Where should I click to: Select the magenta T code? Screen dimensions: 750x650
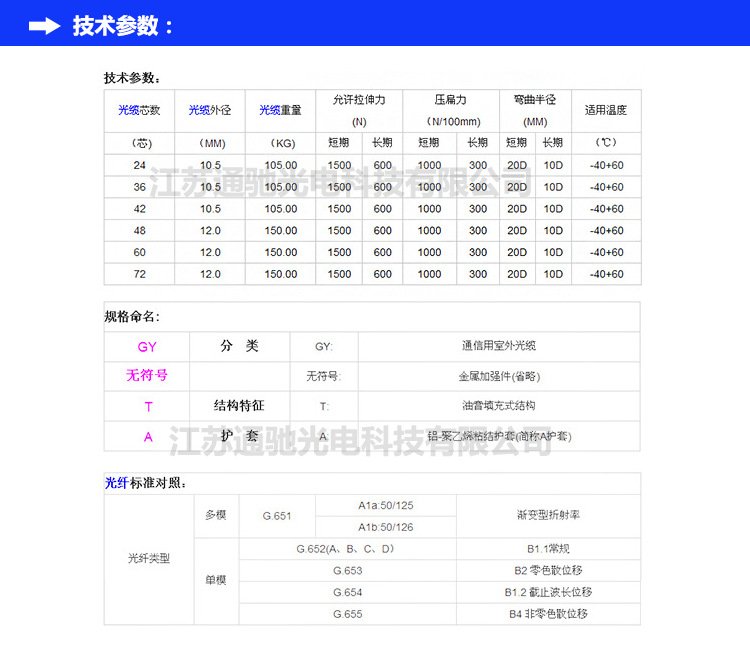point(148,407)
